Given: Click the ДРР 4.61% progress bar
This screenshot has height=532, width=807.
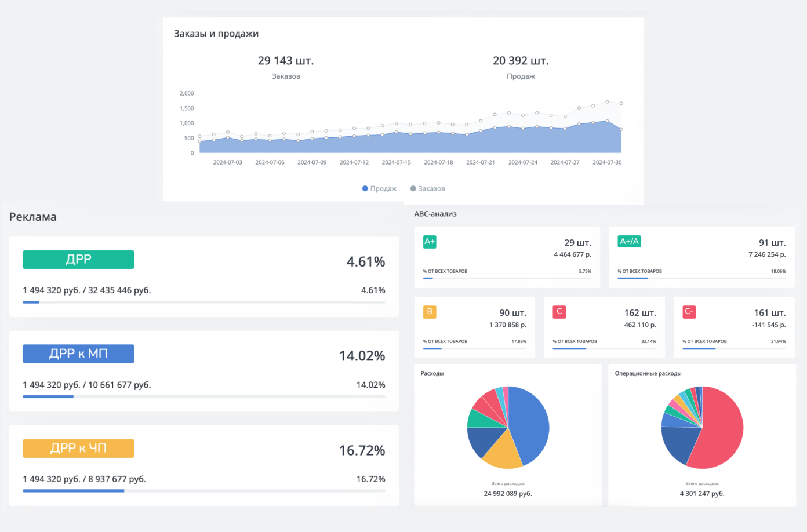Looking at the screenshot, I should pos(203,302).
